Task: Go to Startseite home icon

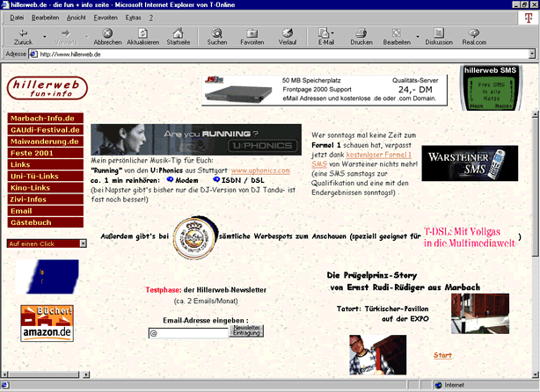Action: point(178,33)
